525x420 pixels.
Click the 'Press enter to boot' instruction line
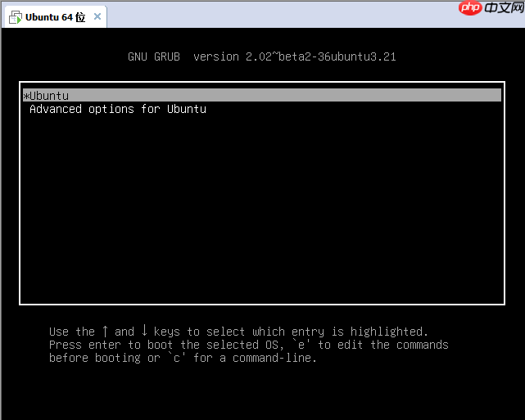coord(248,345)
